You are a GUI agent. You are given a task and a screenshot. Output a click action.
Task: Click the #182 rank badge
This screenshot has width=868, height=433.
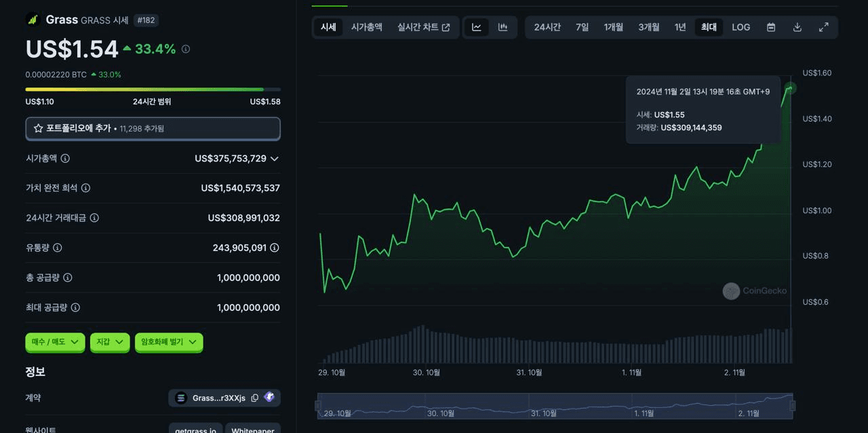[146, 20]
